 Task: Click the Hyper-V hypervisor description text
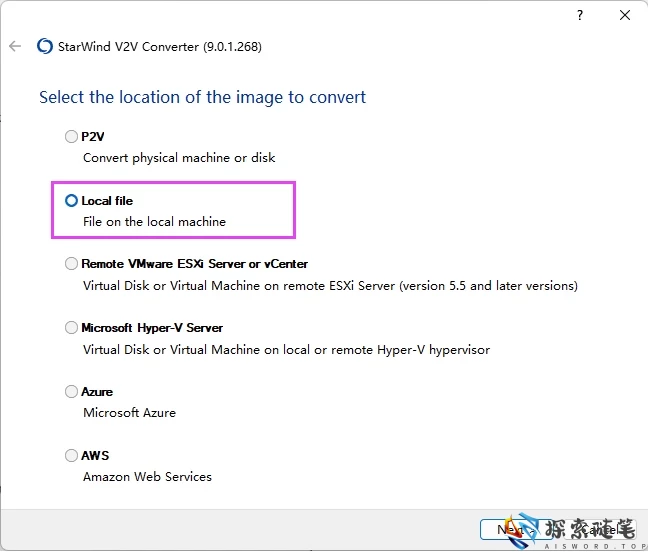[286, 350]
